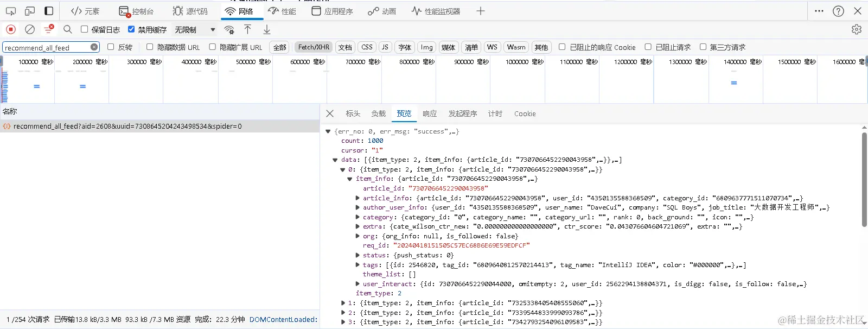
Task: Open the 无限制 throttling dropdown
Action: (x=195, y=30)
